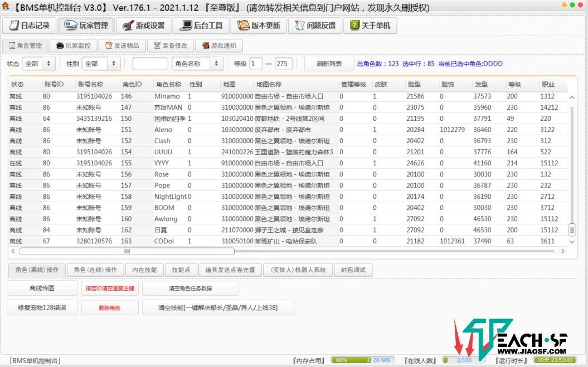588x367 pixels.
Task: Click the horizontal scrollbar thumb
Action: [x=127, y=251]
